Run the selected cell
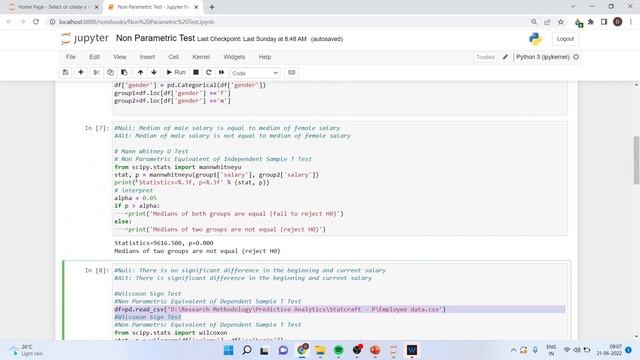The height and width of the screenshot is (360, 640). click(176, 73)
